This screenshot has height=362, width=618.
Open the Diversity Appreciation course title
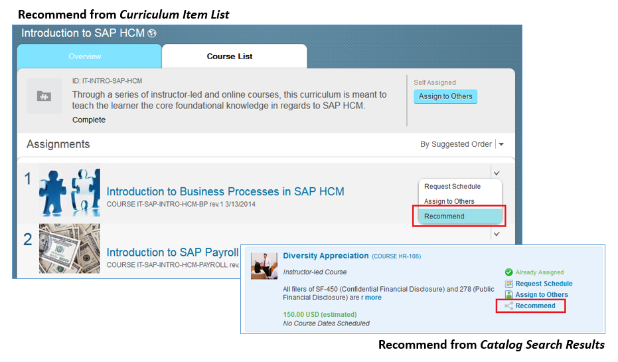click(x=326, y=256)
